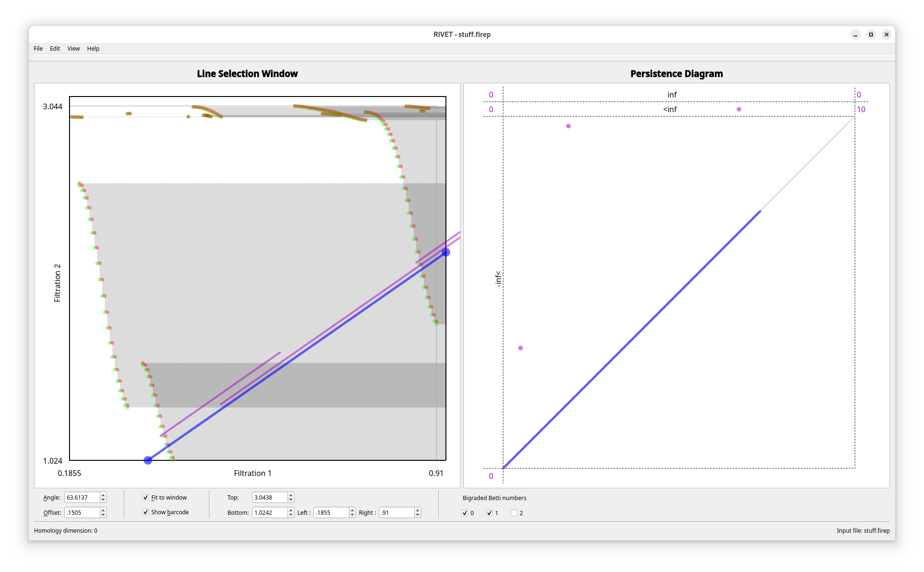Screen dimensions: 924x572
Task: Decrease Right bound with down arrow
Action: pos(418,515)
